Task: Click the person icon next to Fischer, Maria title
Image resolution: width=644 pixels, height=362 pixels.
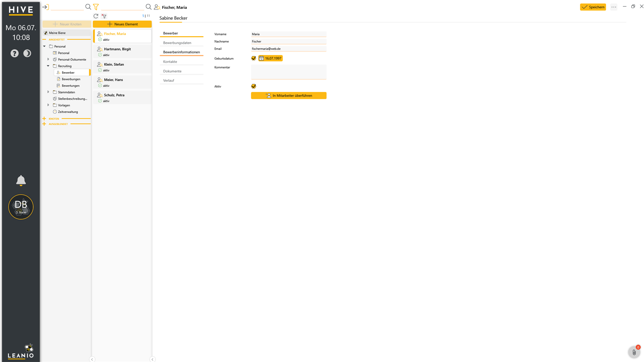Action: [157, 7]
